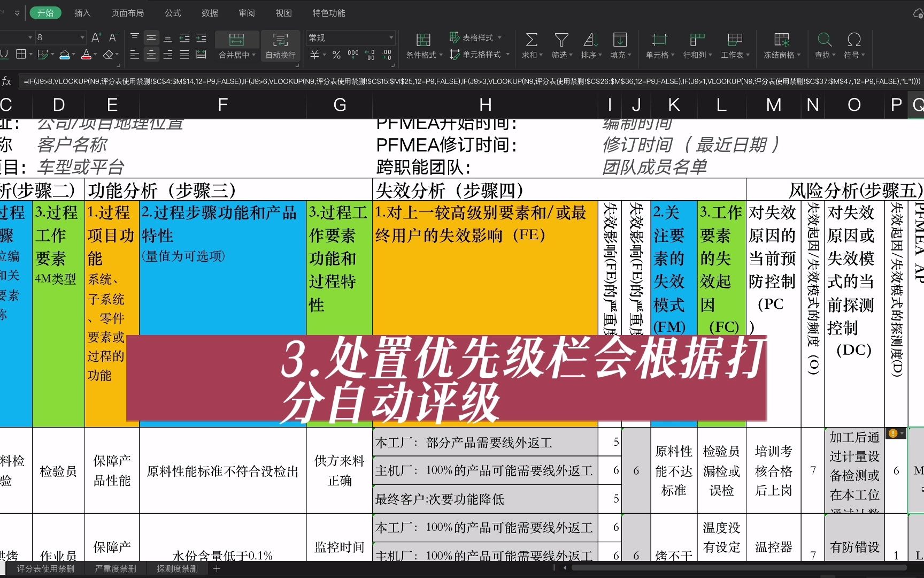This screenshot has width=924, height=578.
Task: Click the 求和 sum icon
Action: click(532, 40)
